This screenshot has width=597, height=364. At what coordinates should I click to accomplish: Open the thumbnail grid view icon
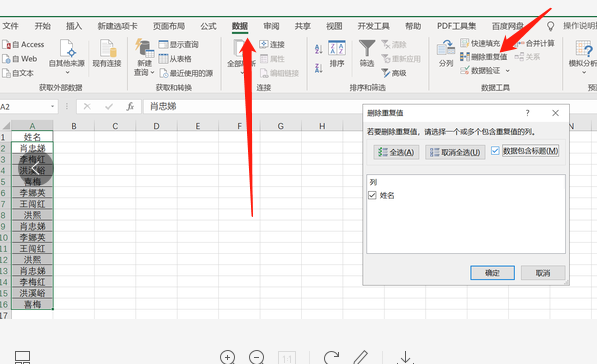tap(22, 358)
